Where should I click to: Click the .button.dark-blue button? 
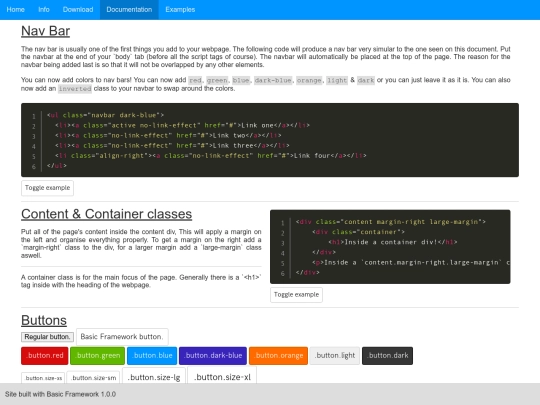click(x=213, y=355)
